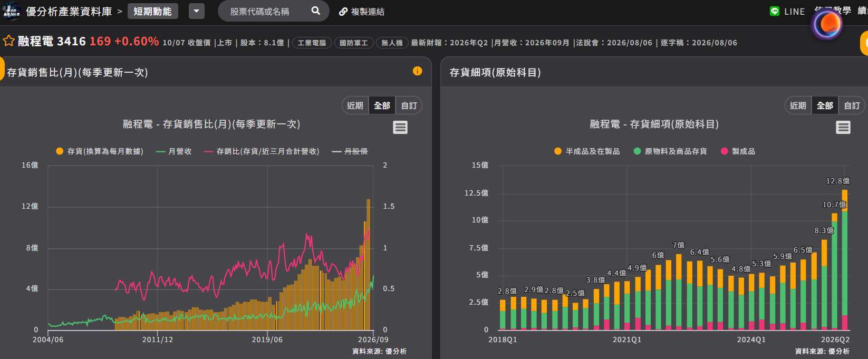Select 近期 range in right chart
The image size is (868, 359).
click(798, 105)
